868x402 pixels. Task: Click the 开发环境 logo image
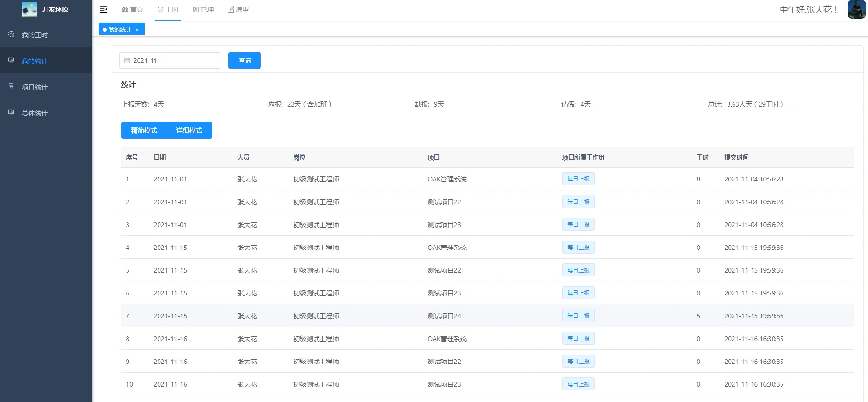(29, 9)
